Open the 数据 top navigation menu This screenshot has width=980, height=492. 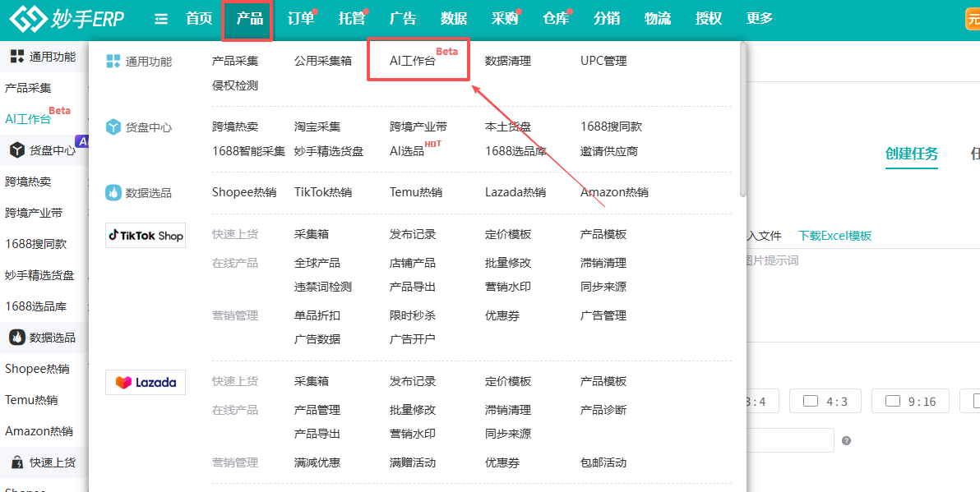click(x=453, y=19)
